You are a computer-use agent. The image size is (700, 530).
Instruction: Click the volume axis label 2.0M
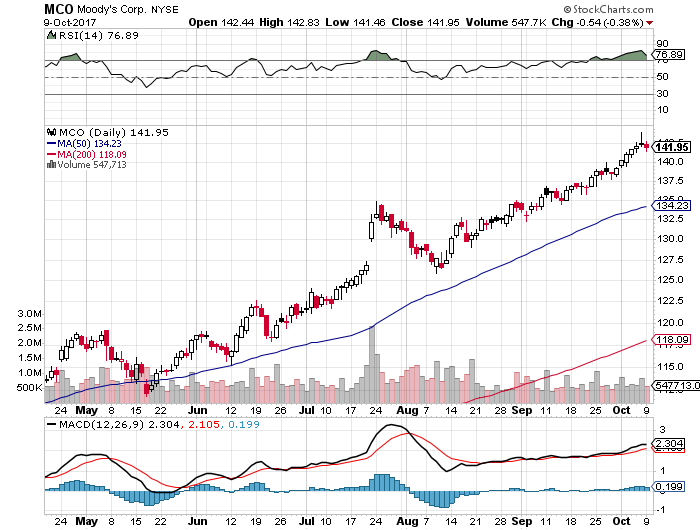[30, 343]
